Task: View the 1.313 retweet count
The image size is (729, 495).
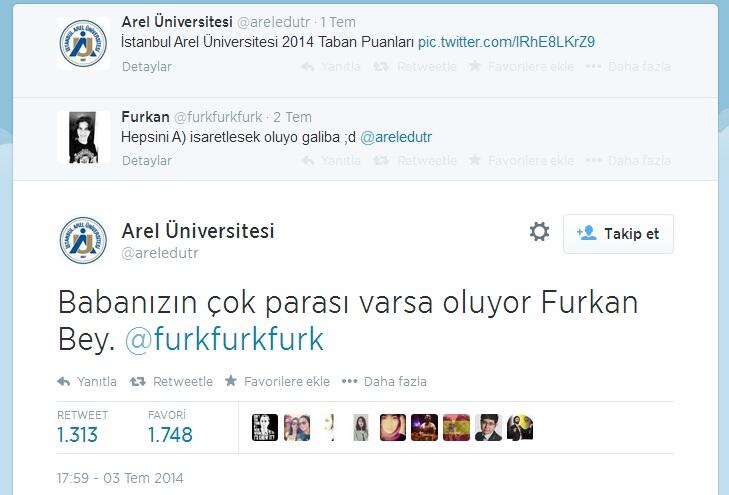Action: click(x=78, y=435)
